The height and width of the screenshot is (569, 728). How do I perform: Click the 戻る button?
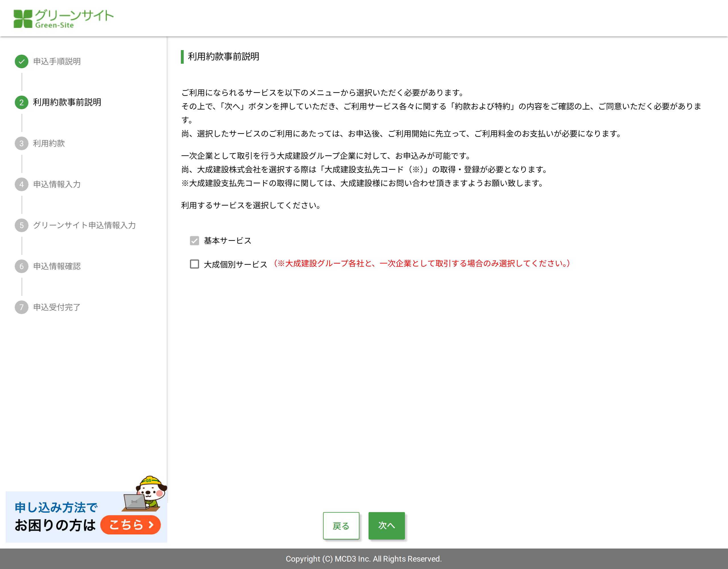click(341, 526)
